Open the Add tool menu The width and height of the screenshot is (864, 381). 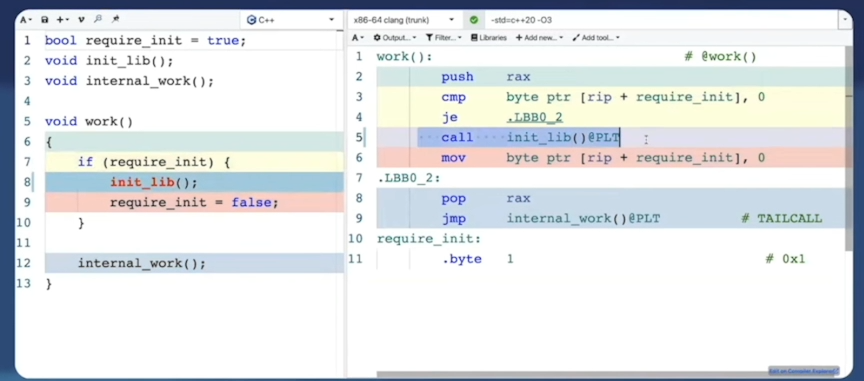tap(596, 37)
